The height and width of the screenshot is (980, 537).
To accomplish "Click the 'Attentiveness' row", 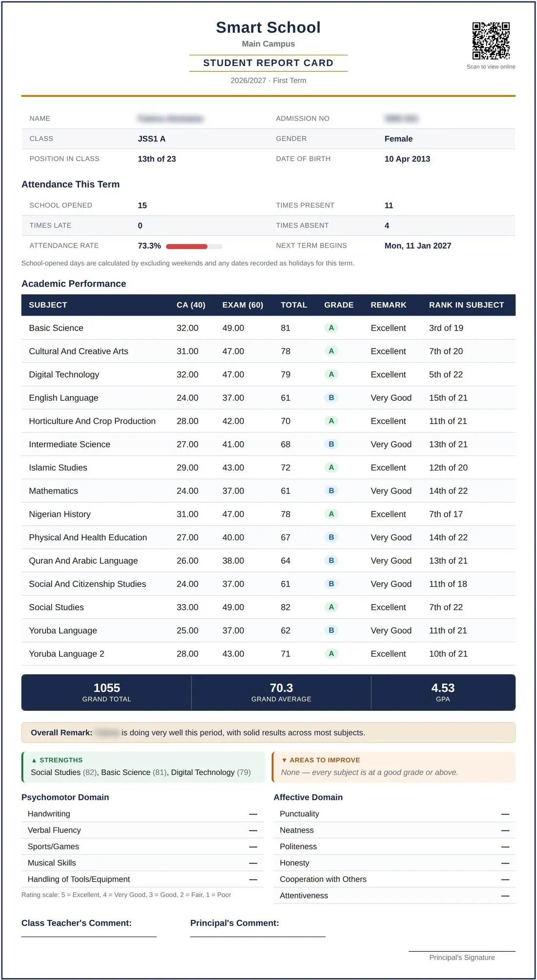I will click(394, 895).
